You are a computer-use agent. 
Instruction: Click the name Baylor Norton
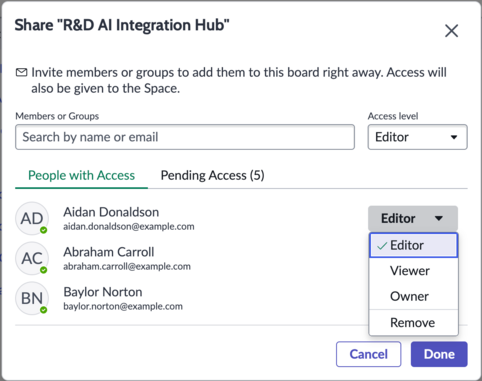tap(103, 292)
